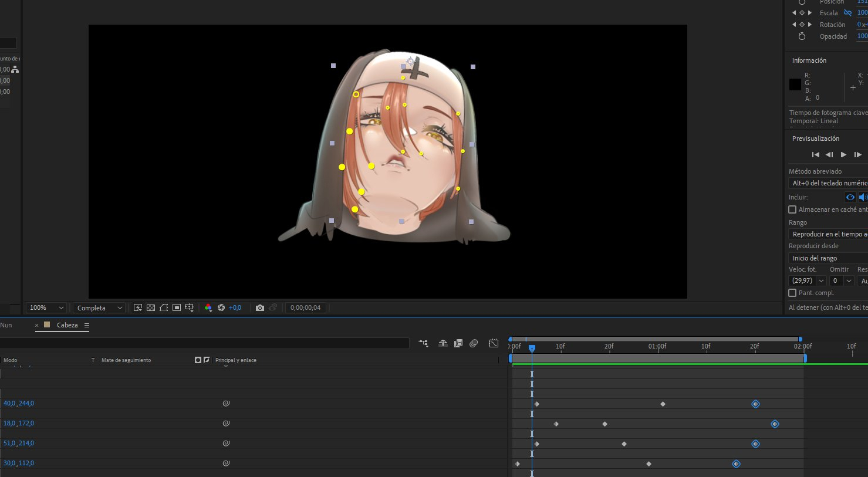
Task: Click the show channel RGB icon
Action: click(x=208, y=307)
